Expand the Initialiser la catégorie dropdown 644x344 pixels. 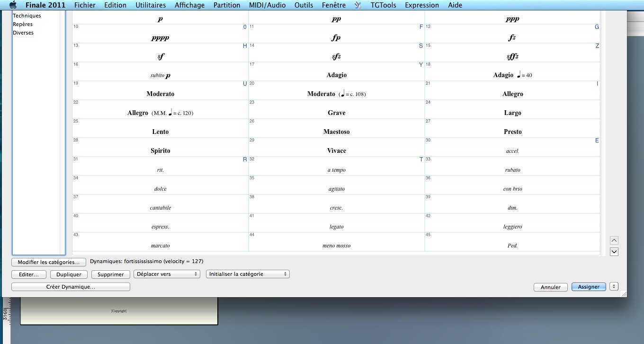[248, 274]
